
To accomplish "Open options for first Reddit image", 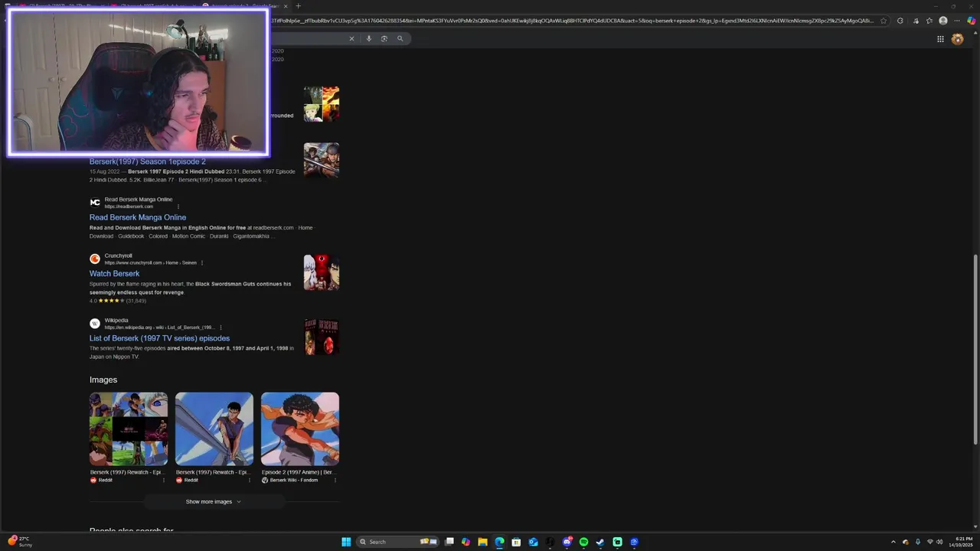I will pyautogui.click(x=164, y=480).
